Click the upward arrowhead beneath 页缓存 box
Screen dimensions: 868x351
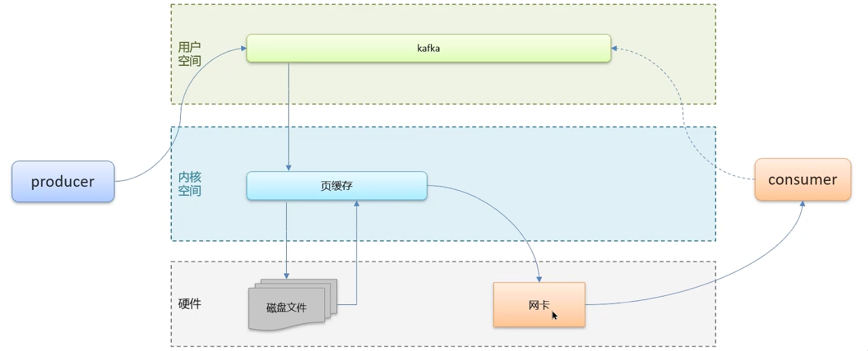[357, 204]
